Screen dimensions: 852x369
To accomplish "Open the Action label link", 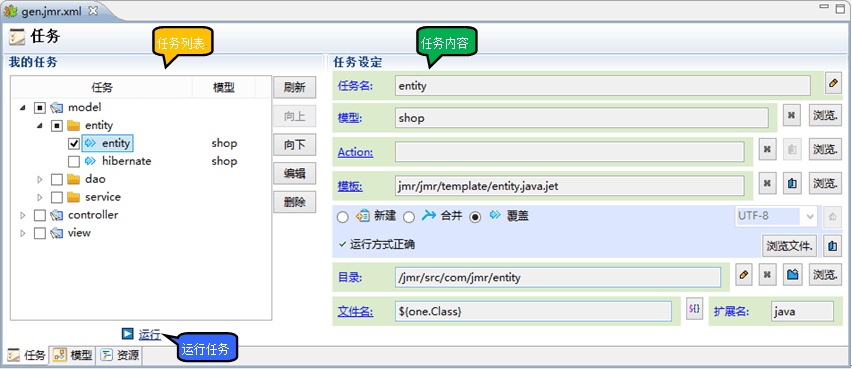I will click(355, 152).
